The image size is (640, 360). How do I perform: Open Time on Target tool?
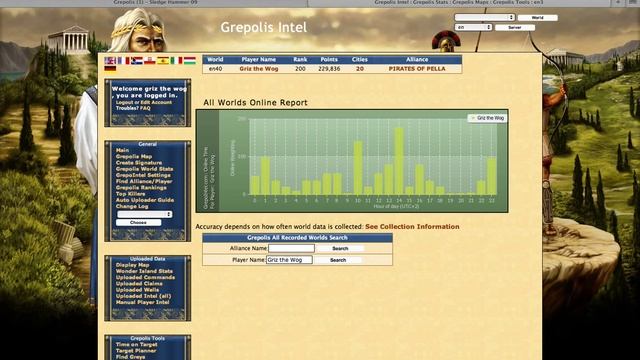(136, 344)
